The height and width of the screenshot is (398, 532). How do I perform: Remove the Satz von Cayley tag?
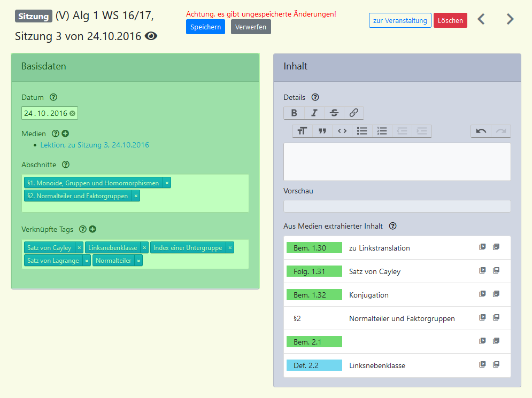79,247
